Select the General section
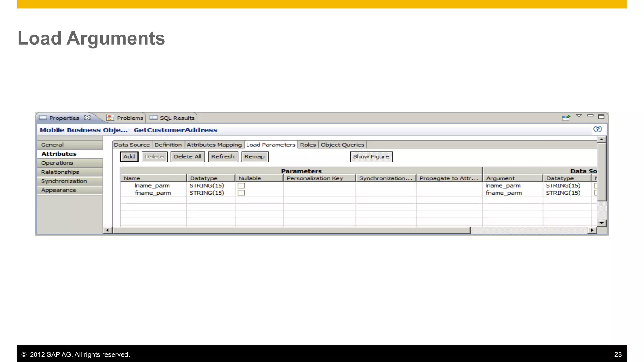Viewport: 644px width, 362px height. pyautogui.click(x=70, y=145)
